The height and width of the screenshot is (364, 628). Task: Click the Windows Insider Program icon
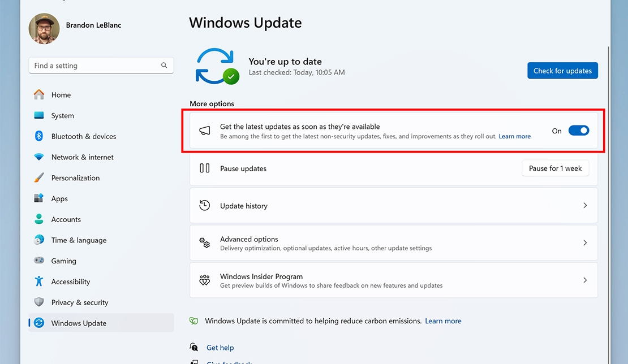(x=204, y=280)
